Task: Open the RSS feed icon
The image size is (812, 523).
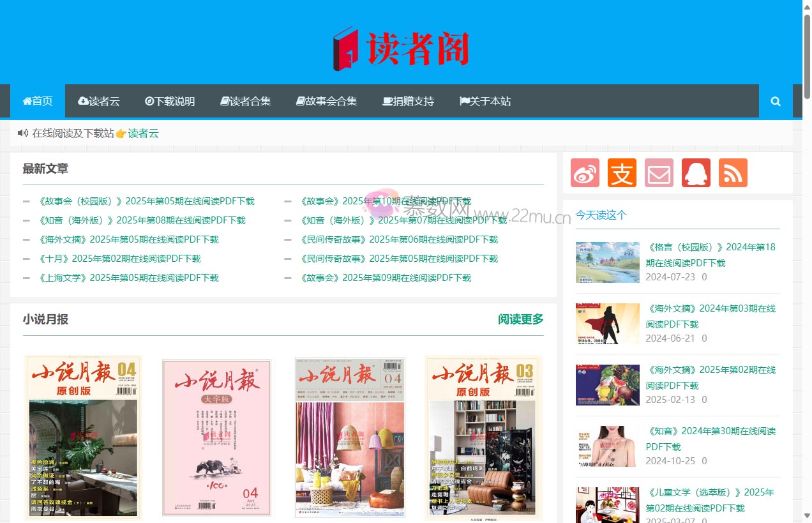Action: tap(733, 172)
